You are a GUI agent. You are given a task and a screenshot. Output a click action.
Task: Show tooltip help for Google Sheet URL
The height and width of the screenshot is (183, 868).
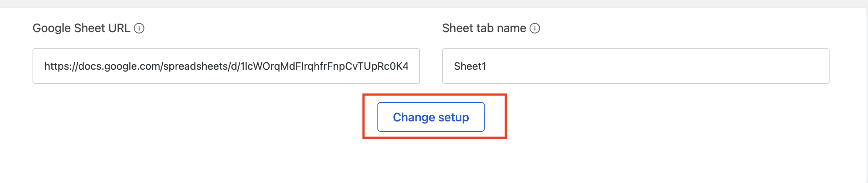coord(139,28)
